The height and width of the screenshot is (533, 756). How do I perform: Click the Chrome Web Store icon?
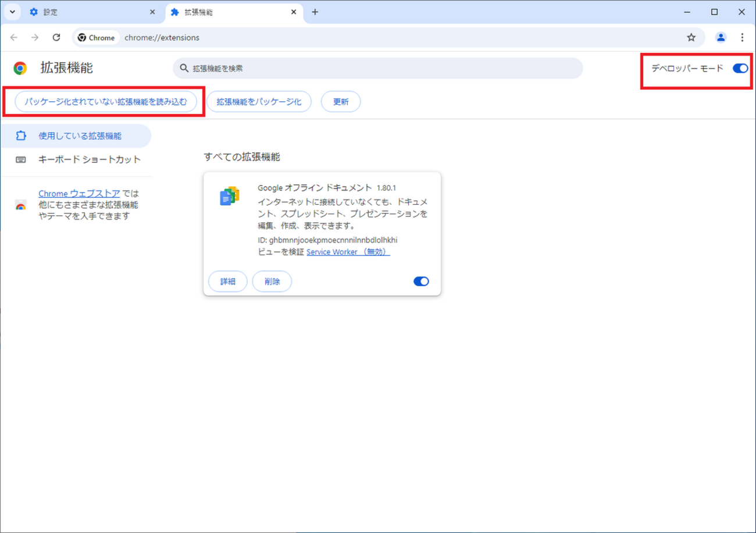click(x=21, y=205)
